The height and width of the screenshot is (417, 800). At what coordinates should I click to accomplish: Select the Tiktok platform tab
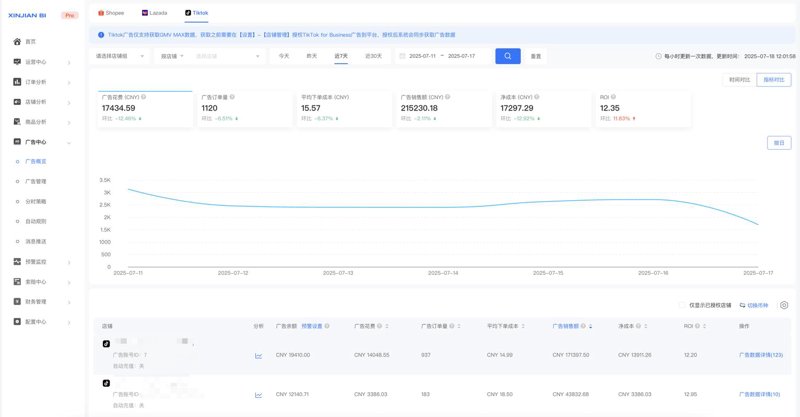click(196, 13)
